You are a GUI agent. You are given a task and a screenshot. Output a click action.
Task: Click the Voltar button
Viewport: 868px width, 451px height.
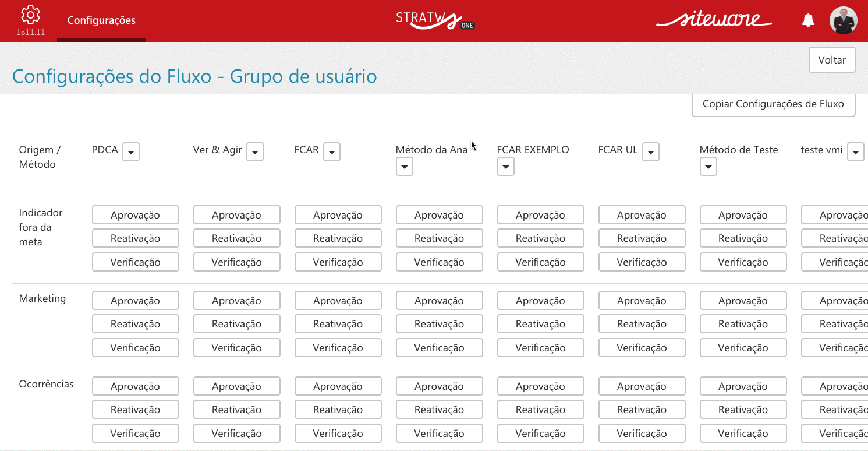[832, 60]
